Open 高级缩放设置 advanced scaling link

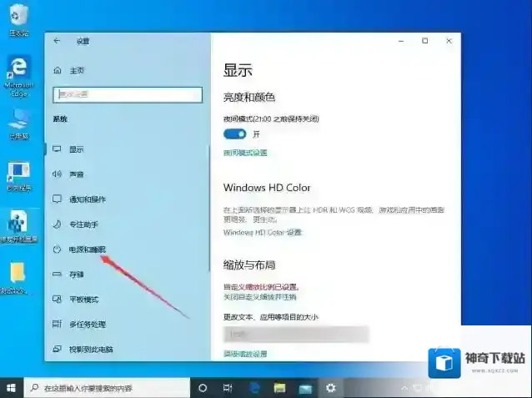tap(245, 354)
